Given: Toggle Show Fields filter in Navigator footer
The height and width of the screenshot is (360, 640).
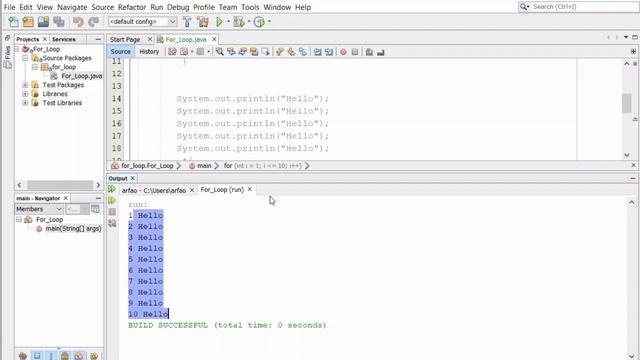Looking at the screenshot, I should [x=37, y=356].
